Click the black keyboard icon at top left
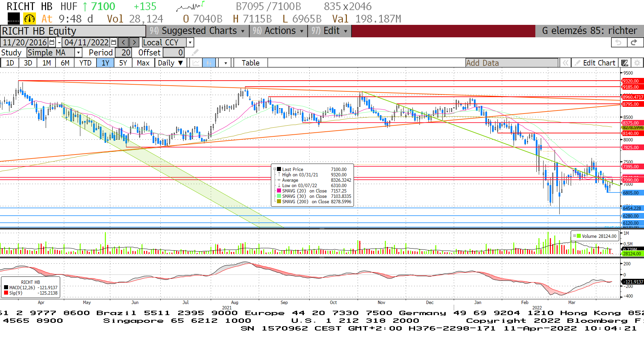The height and width of the screenshot is (347, 644). (x=14, y=18)
